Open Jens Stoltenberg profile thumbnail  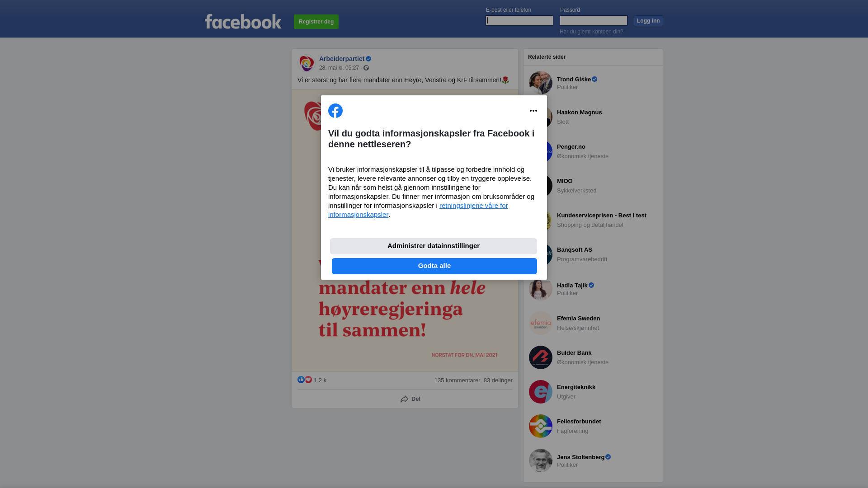pyautogui.click(x=541, y=460)
